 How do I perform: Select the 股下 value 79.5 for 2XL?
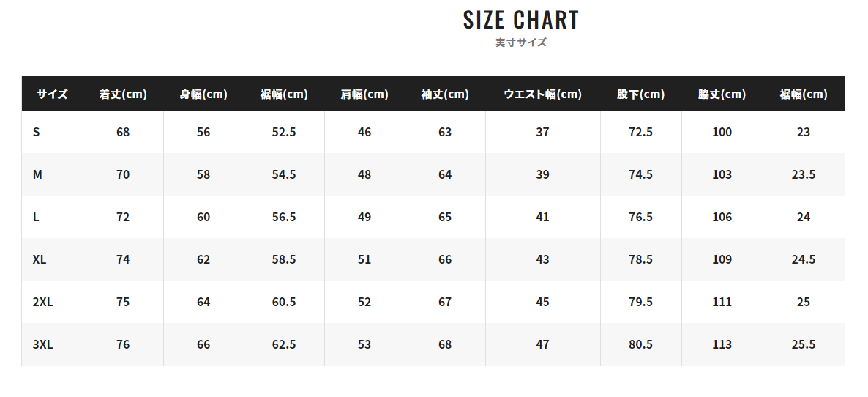click(640, 302)
